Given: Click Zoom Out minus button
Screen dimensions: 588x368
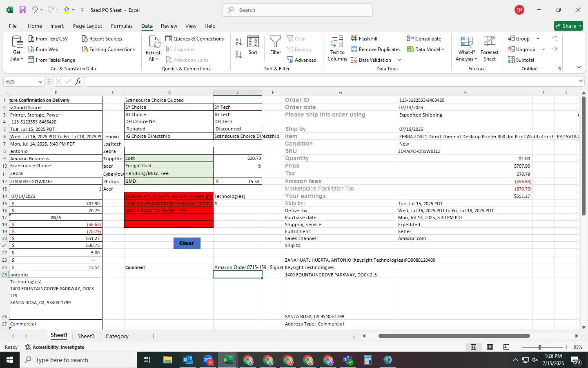Looking at the screenshot, I should click(x=518, y=347).
